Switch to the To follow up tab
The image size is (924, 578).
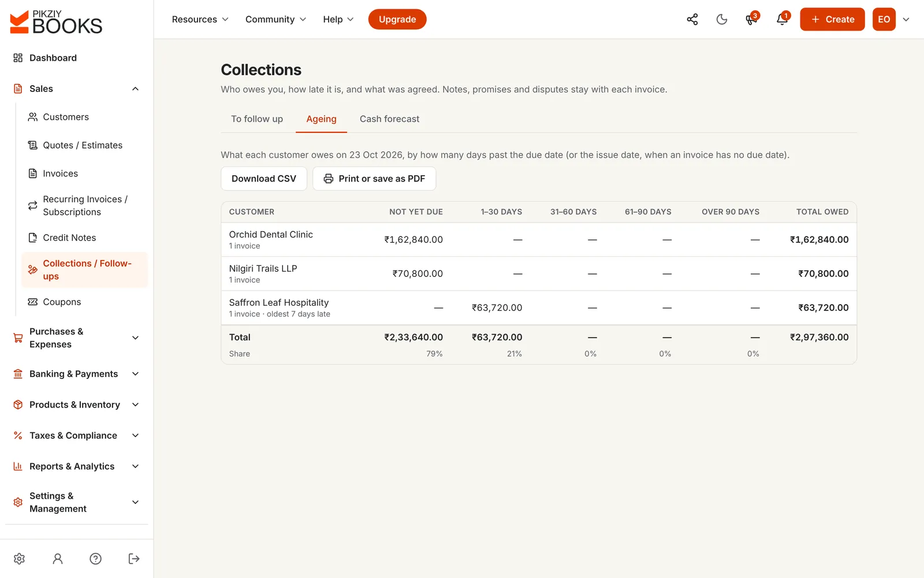pyautogui.click(x=257, y=119)
